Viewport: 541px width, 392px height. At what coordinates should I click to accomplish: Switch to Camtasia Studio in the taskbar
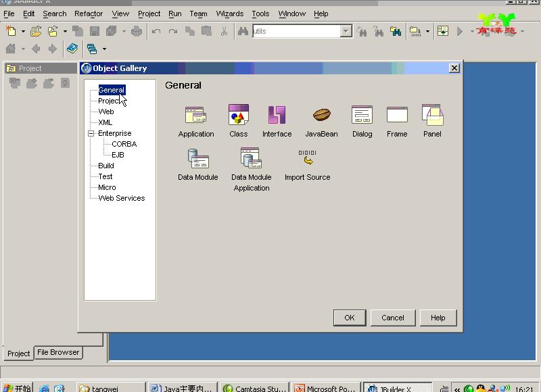tap(254, 388)
